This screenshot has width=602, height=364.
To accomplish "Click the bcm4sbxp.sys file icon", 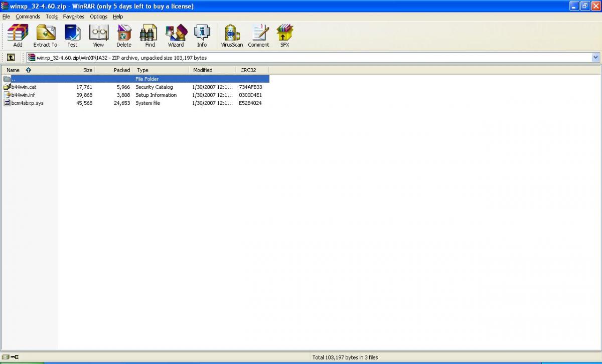I will [7, 103].
